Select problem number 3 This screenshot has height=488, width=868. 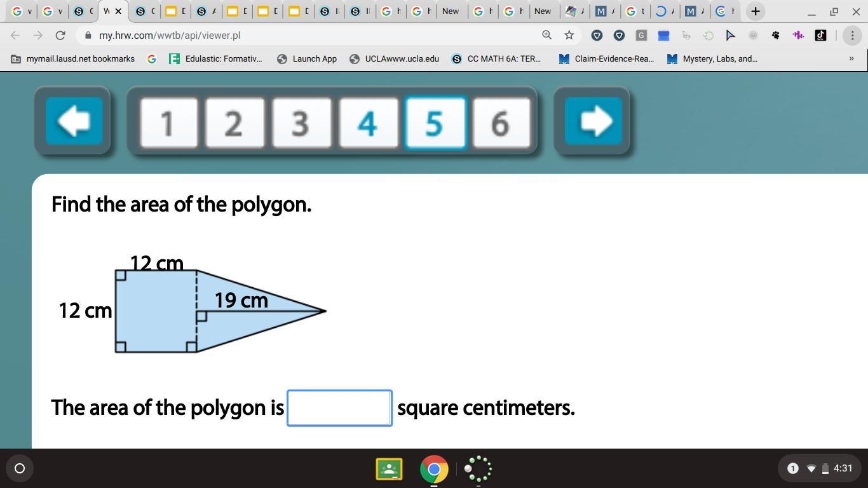click(x=301, y=123)
